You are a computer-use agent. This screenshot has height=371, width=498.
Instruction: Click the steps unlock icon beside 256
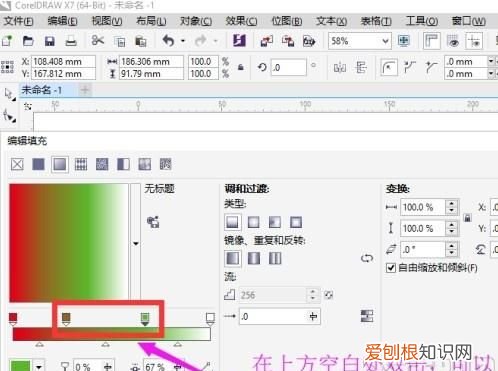click(x=329, y=295)
